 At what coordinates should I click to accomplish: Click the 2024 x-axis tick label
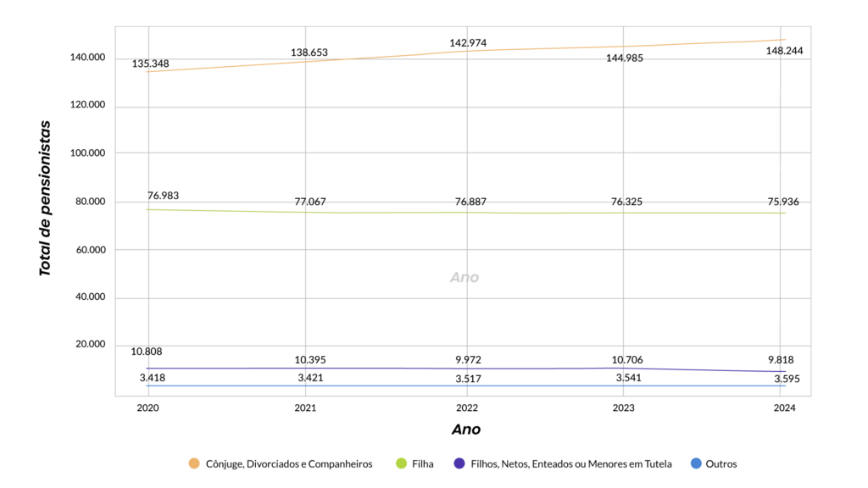click(784, 408)
